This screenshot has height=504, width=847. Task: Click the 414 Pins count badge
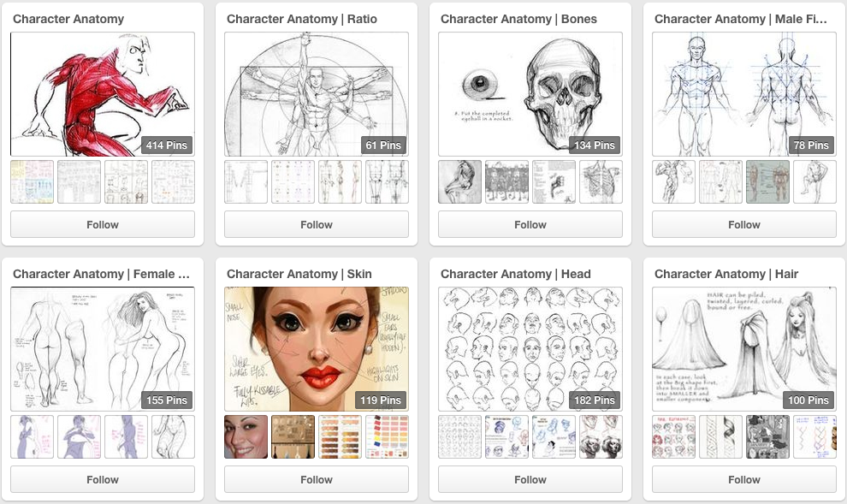click(166, 145)
